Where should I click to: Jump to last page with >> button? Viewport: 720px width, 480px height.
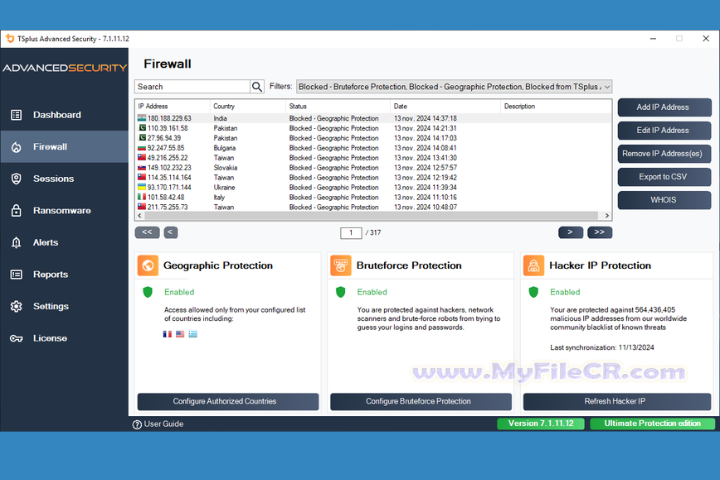[599, 232]
